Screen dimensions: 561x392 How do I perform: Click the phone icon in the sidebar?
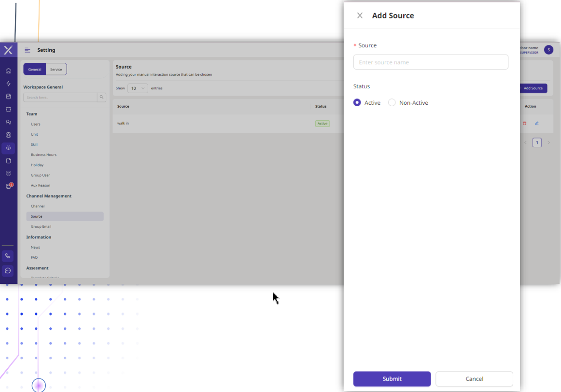point(8,256)
